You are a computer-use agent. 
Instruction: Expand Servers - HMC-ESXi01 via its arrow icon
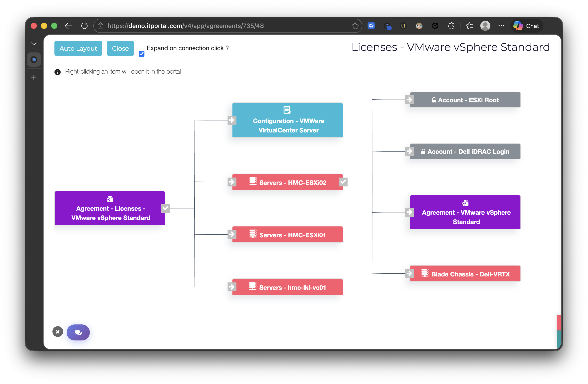pyautogui.click(x=232, y=234)
